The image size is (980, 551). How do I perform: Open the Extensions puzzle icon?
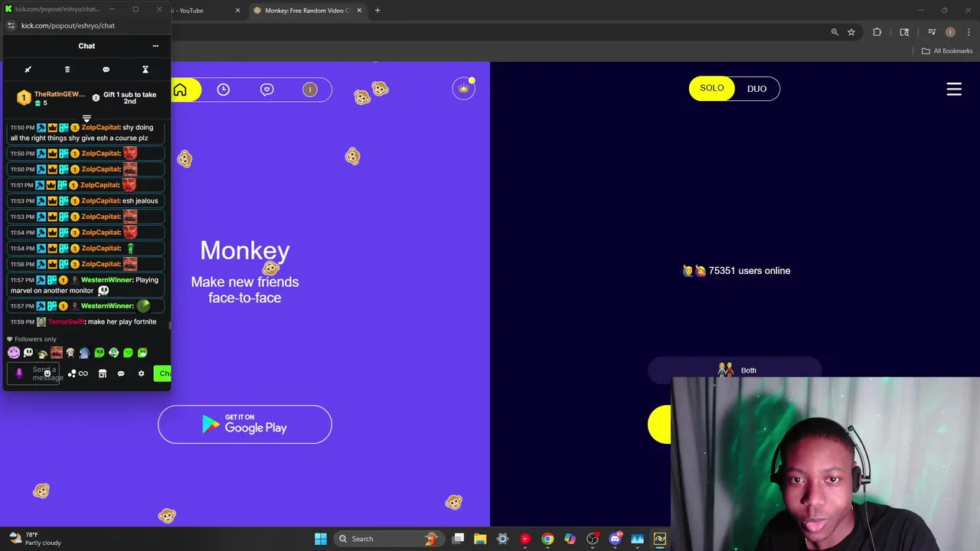pyautogui.click(x=877, y=32)
